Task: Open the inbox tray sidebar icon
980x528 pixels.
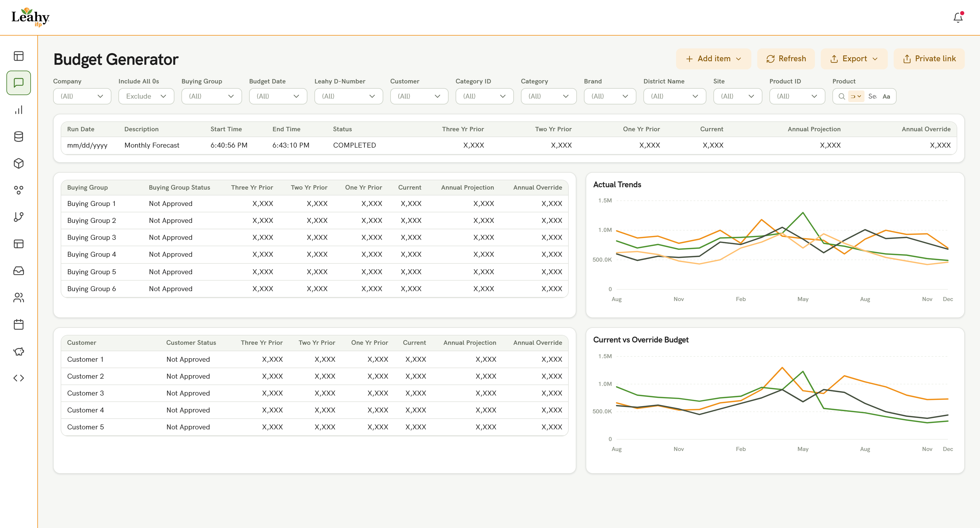Action: click(19, 271)
